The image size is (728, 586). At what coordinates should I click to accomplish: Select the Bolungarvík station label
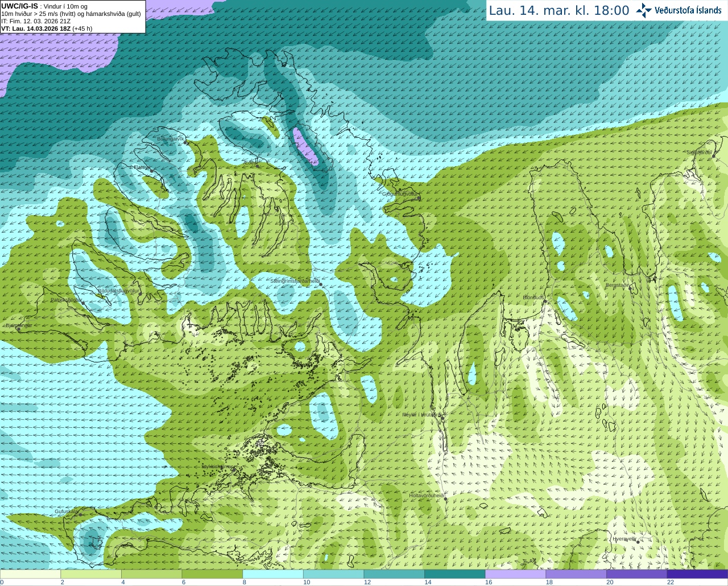pos(171,139)
